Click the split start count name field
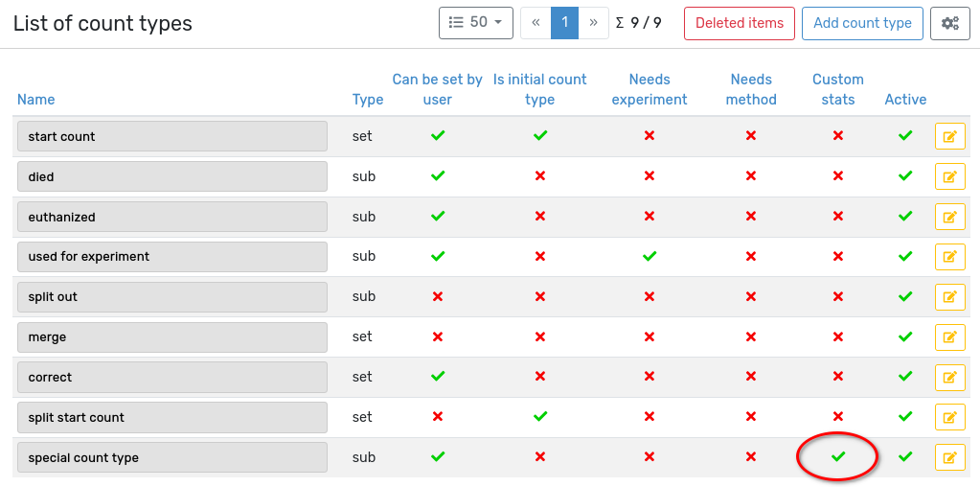Image resolution: width=980 pixels, height=487 pixels. click(172, 418)
